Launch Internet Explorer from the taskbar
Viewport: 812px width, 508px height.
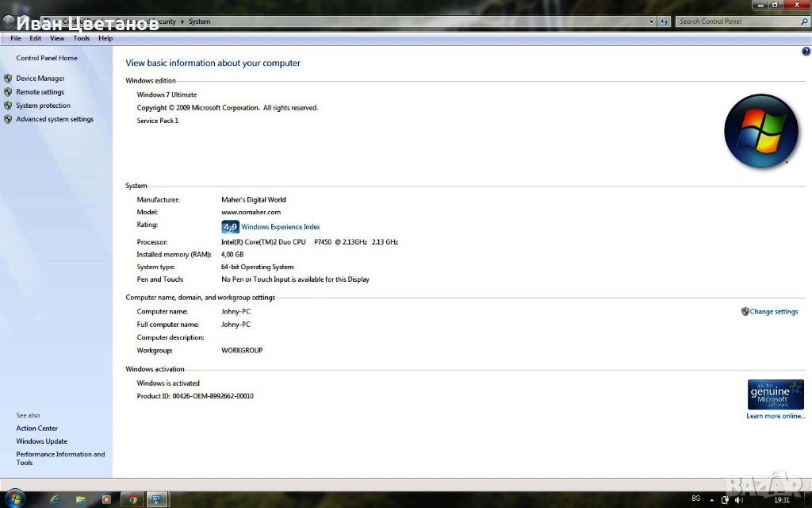point(55,500)
